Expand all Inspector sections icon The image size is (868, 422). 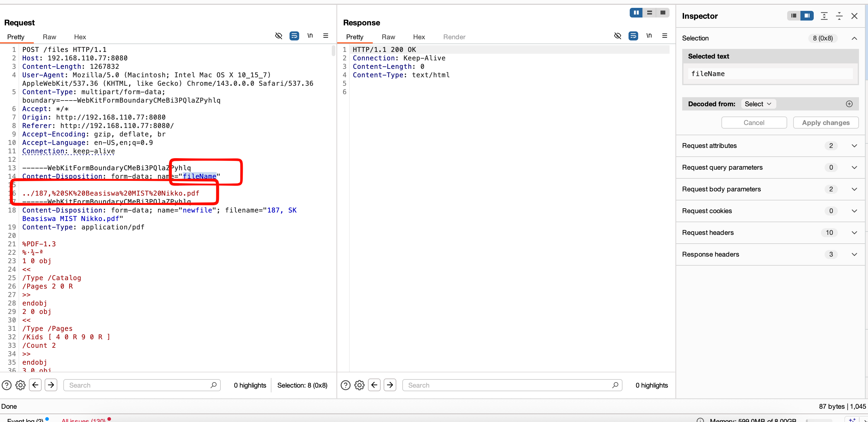coord(824,16)
